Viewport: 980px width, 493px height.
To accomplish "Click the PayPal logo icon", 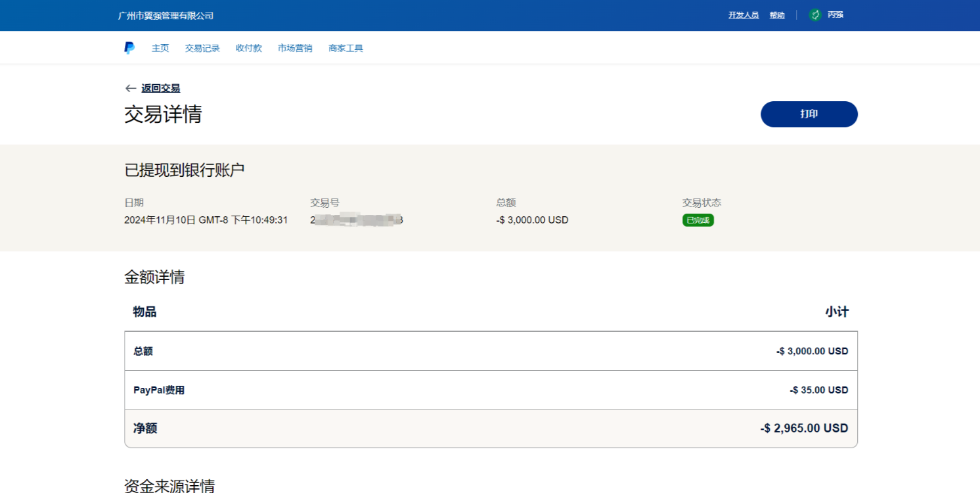I will [129, 48].
